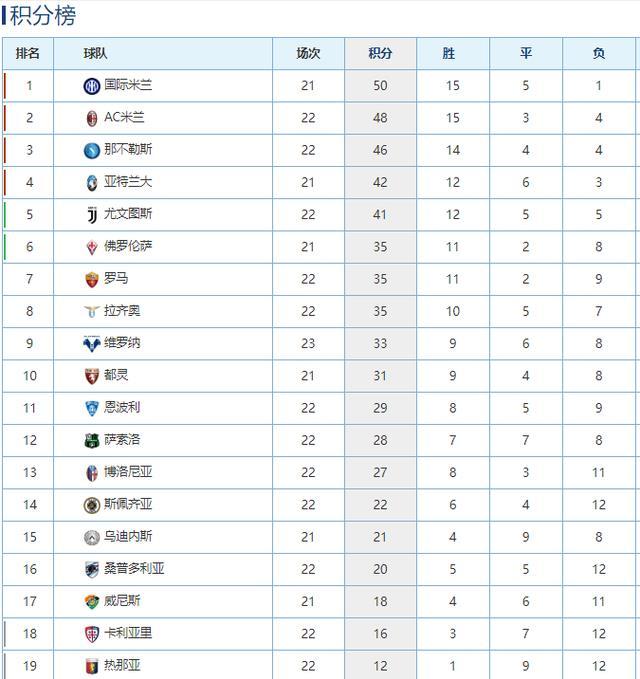
Task: Click the Fiorentina badge icon
Action: coord(91,247)
